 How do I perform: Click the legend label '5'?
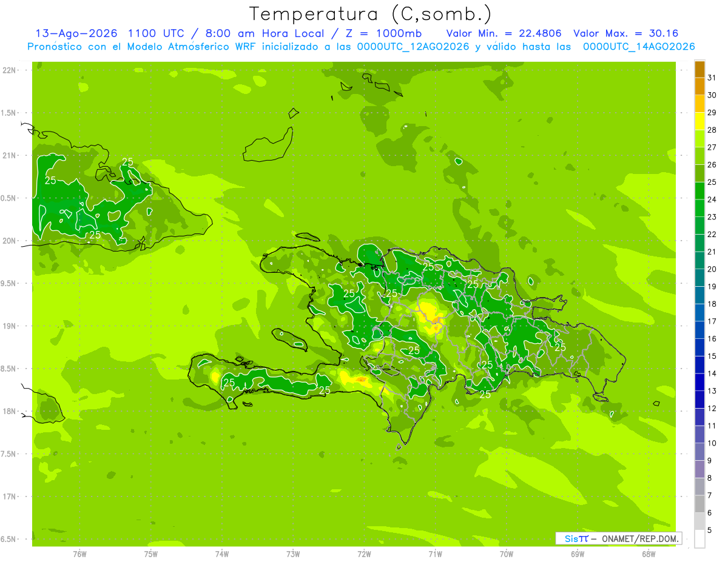(x=710, y=530)
